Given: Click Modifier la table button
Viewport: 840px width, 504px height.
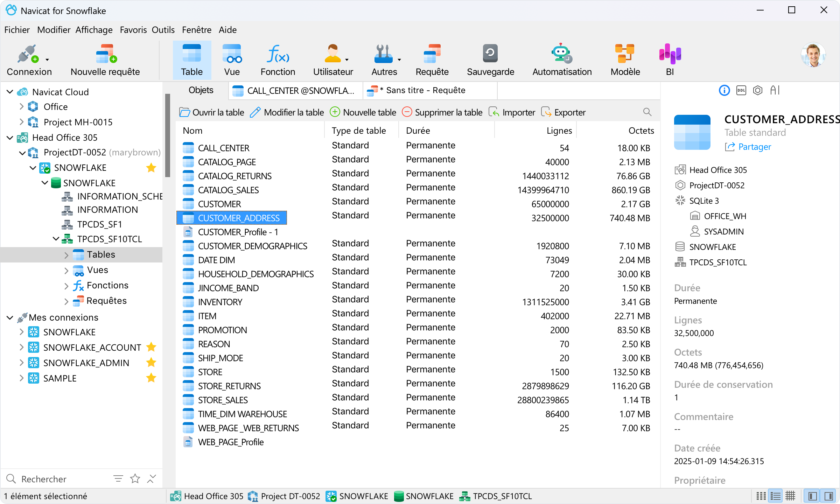Looking at the screenshot, I should (x=287, y=112).
